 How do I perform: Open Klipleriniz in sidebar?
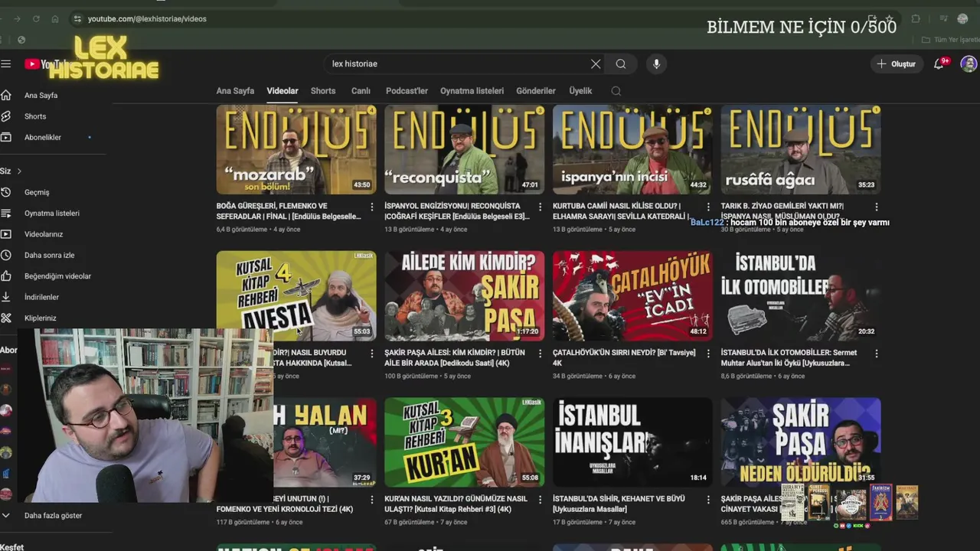41,318
